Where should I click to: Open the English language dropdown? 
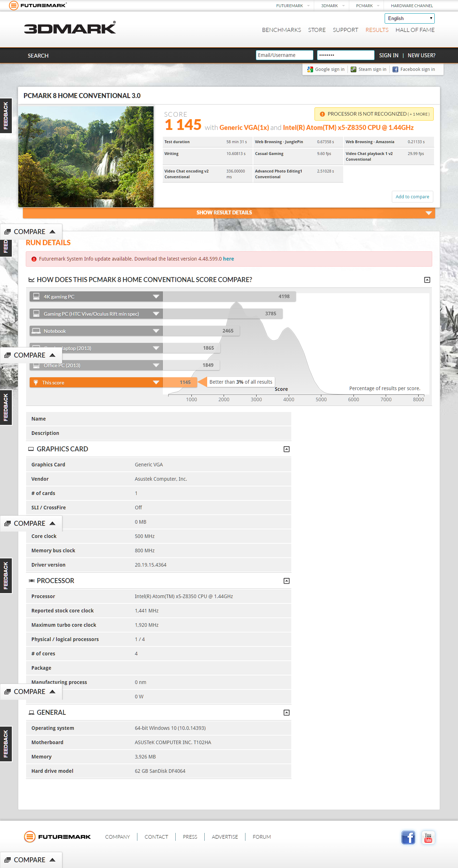410,18
